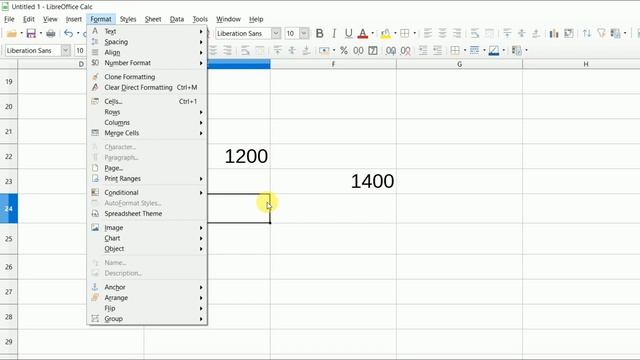Expand the Font Color dropdown arrow

[372, 33]
